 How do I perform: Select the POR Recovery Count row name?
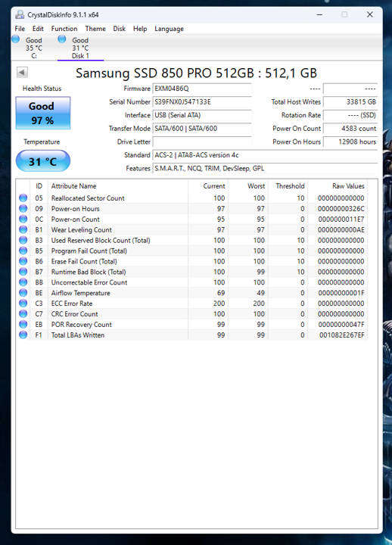click(82, 324)
